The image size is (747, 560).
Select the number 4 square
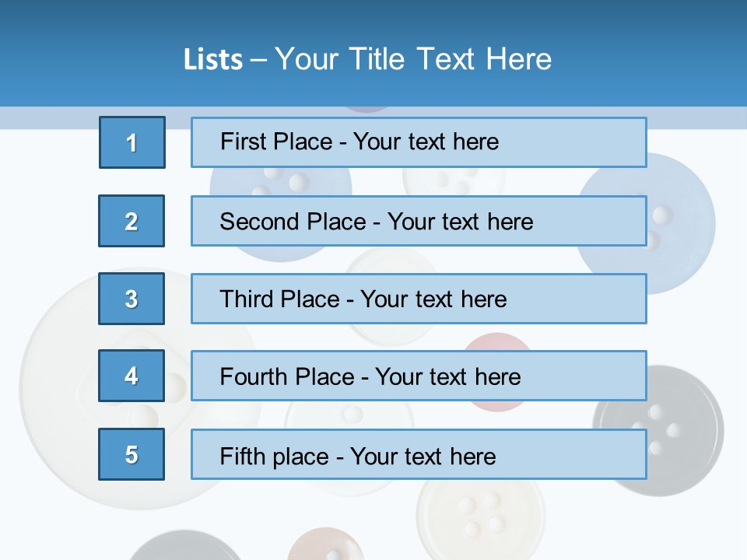132,376
